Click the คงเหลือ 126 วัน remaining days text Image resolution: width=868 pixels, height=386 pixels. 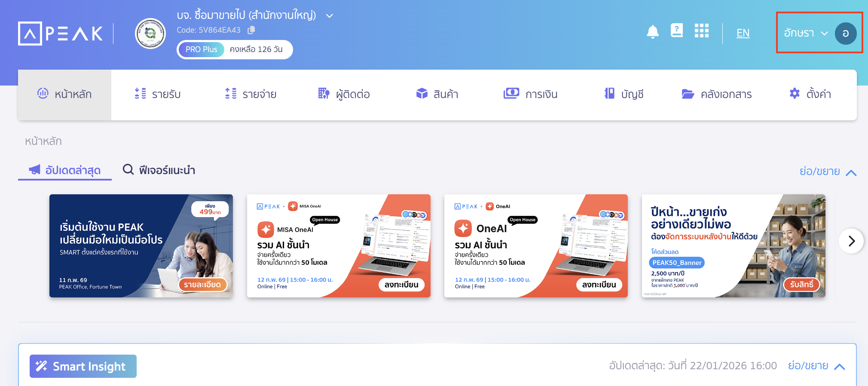click(256, 49)
